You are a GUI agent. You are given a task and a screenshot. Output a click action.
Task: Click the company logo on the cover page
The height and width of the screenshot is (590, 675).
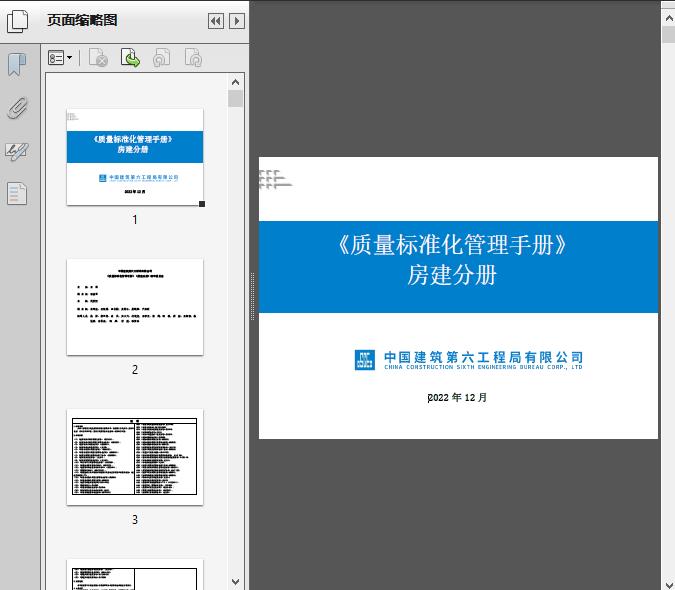tap(365, 360)
